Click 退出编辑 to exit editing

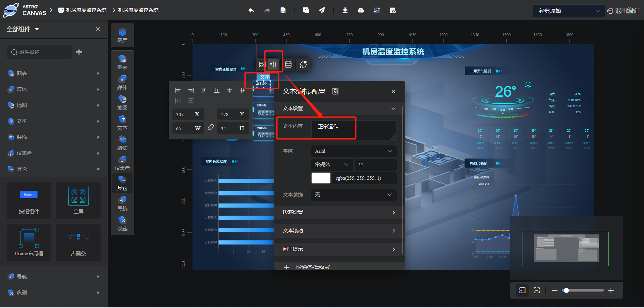click(623, 11)
